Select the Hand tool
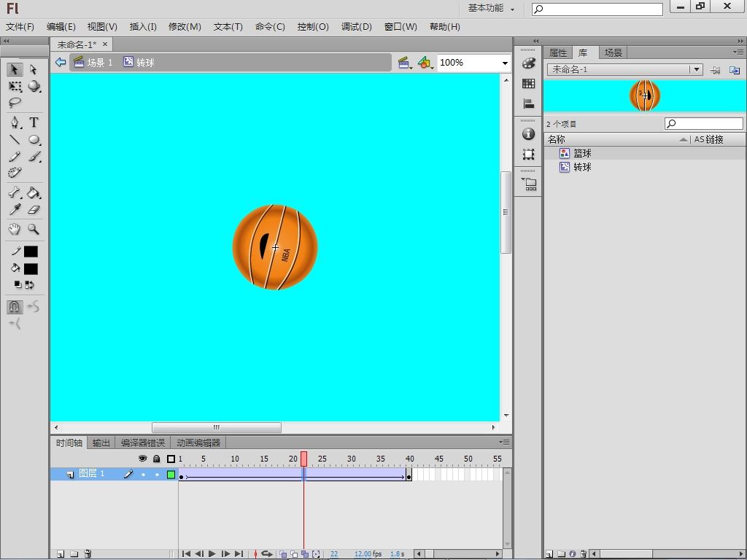The height and width of the screenshot is (560, 747). coord(15,229)
